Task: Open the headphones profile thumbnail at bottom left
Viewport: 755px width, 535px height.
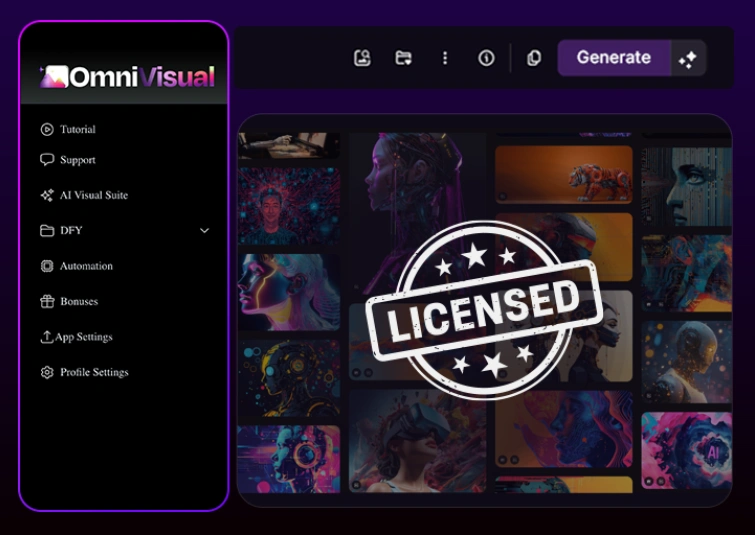Action: click(x=289, y=459)
